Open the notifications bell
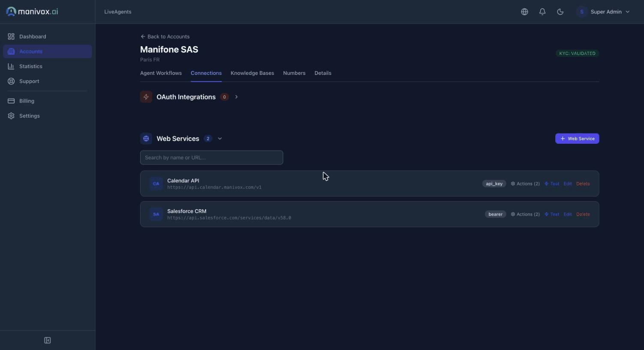Image resolution: width=644 pixels, height=350 pixels. [x=542, y=12]
